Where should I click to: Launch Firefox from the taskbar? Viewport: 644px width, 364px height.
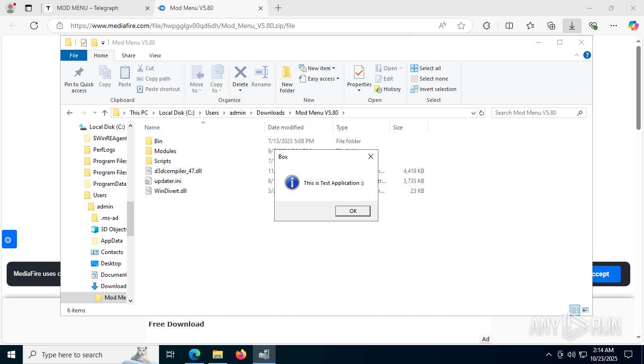click(241, 355)
